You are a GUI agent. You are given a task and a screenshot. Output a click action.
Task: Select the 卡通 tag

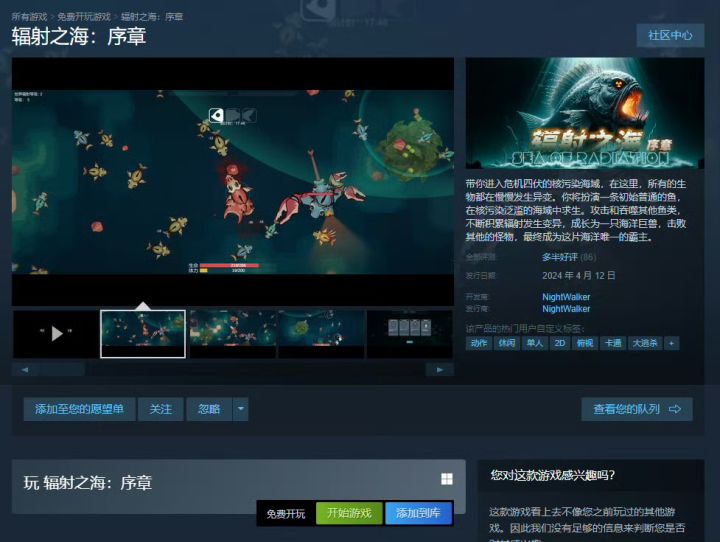point(613,343)
